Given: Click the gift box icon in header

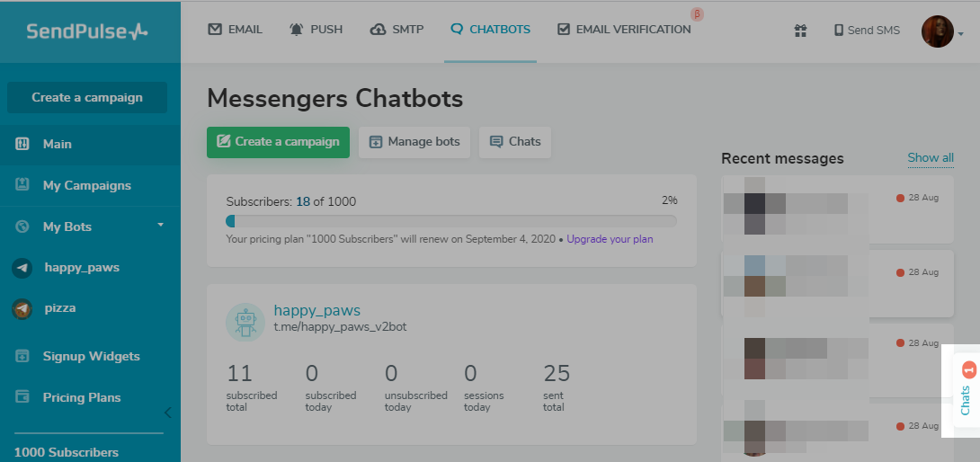Looking at the screenshot, I should point(800,31).
